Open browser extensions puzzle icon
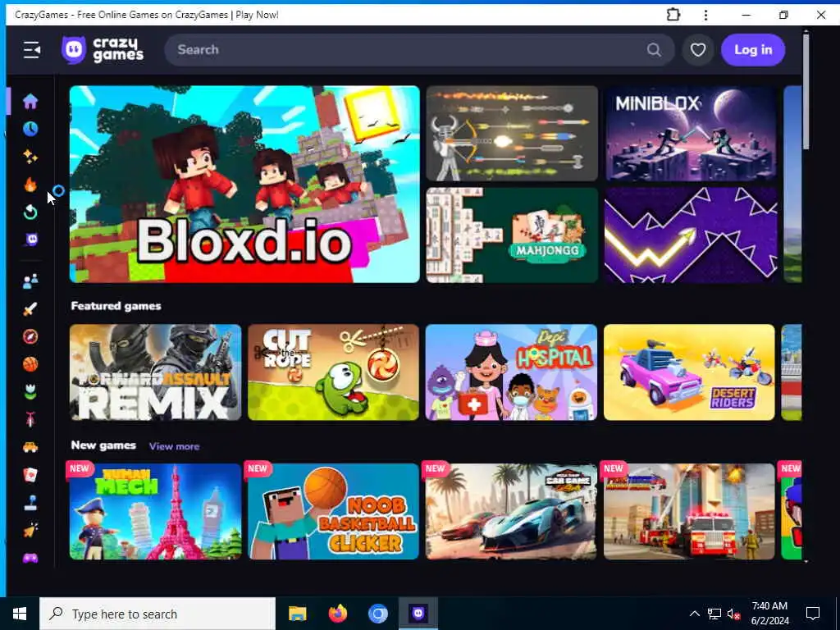840x630 pixels. click(x=673, y=15)
